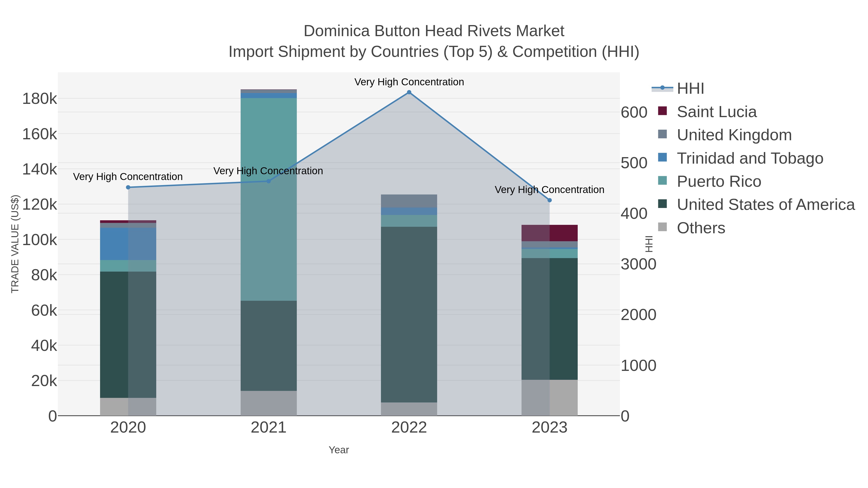Toggle United States of America legend entry
The width and height of the screenshot is (868, 488).
pyautogui.click(x=756, y=205)
